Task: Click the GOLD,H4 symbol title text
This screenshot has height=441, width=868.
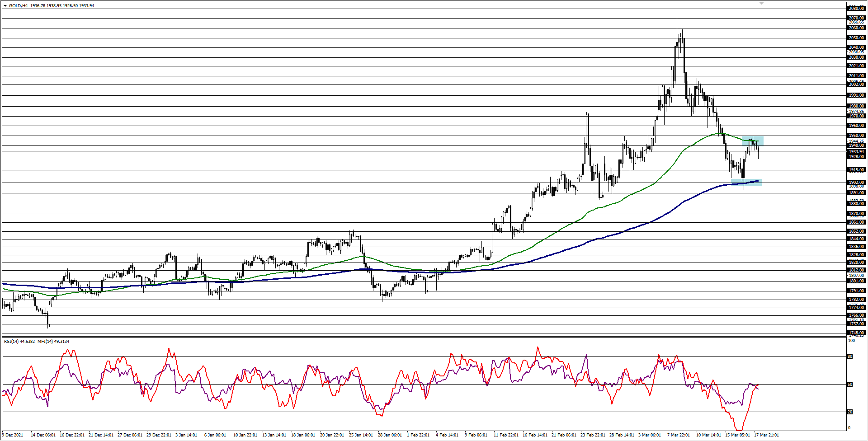Action: pos(18,6)
